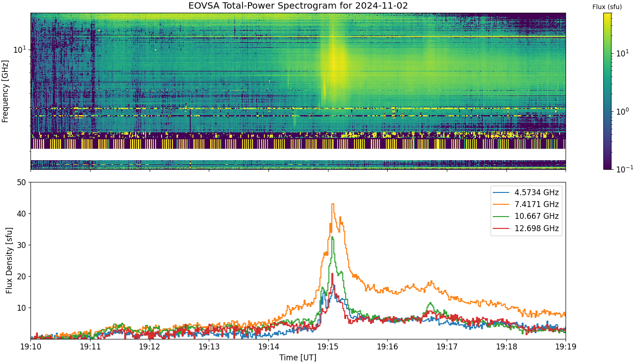Click the 19:14 time tick label
637x364 pixels.
(268, 347)
